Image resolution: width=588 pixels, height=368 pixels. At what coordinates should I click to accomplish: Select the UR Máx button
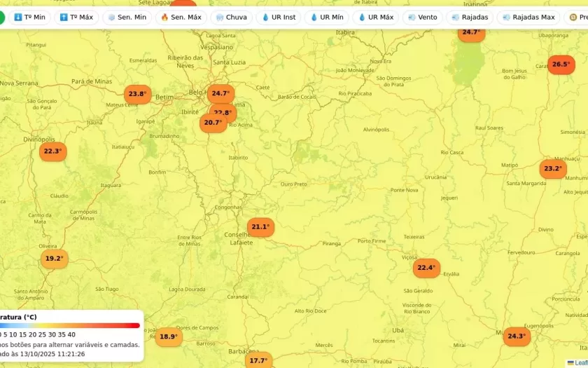coord(376,18)
